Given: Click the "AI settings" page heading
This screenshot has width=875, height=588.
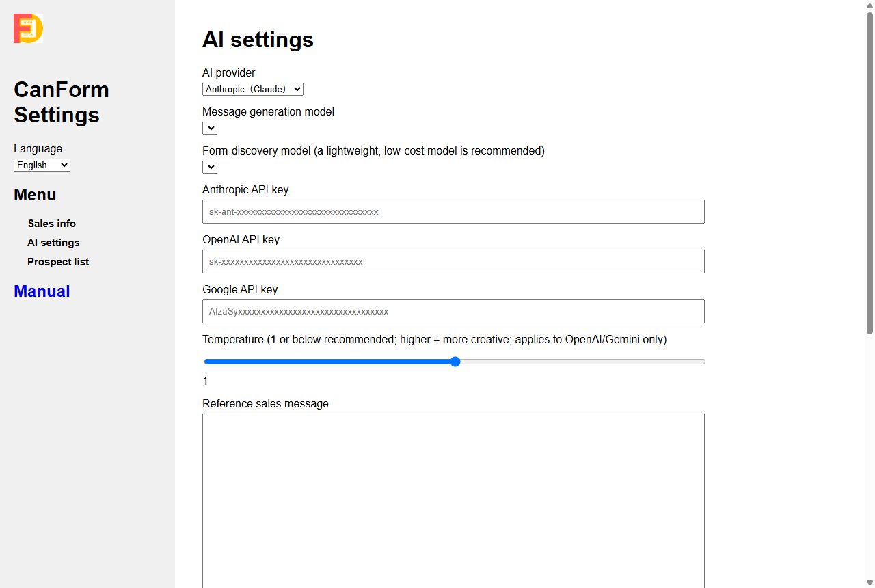Looking at the screenshot, I should (x=258, y=40).
